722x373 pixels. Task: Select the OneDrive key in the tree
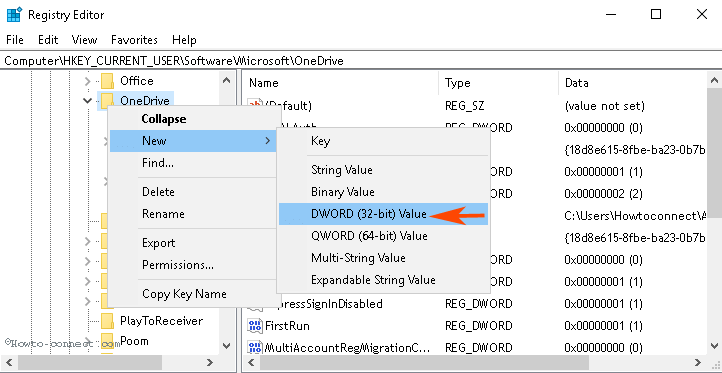pos(145,100)
